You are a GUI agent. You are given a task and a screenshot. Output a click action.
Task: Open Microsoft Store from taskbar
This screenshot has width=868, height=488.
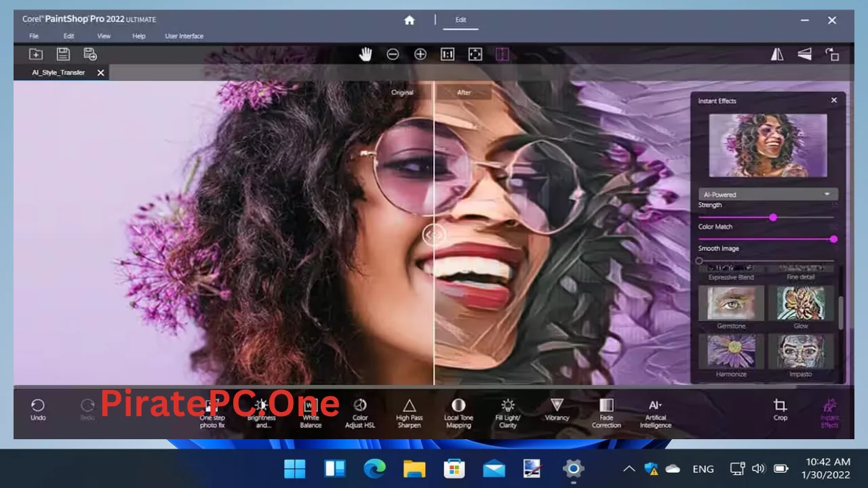[x=454, y=468]
